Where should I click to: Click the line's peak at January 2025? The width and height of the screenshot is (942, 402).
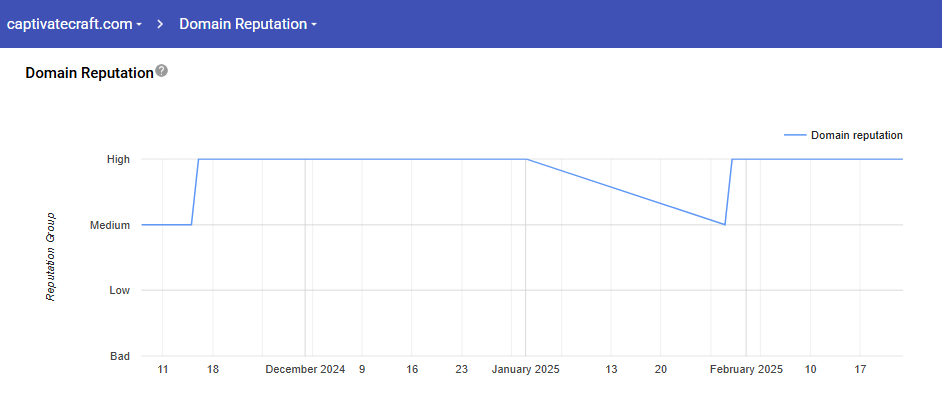526,159
